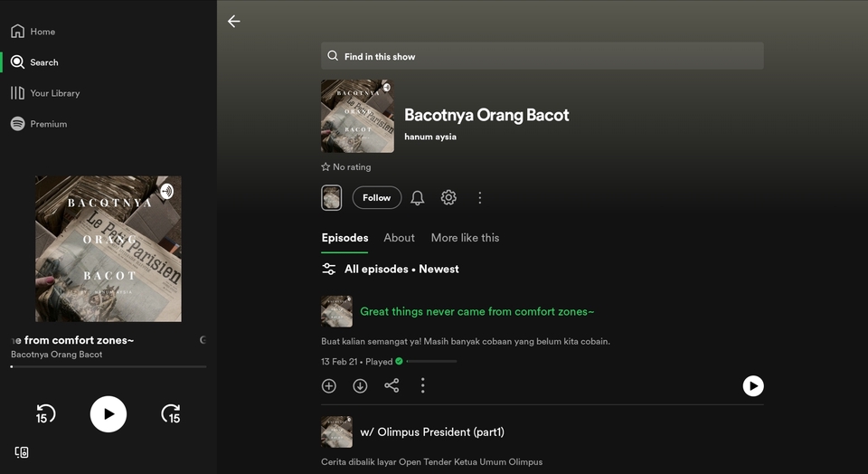Screen dimensions: 868x474
Task: Open more options for Great things episode
Action: (422, 386)
